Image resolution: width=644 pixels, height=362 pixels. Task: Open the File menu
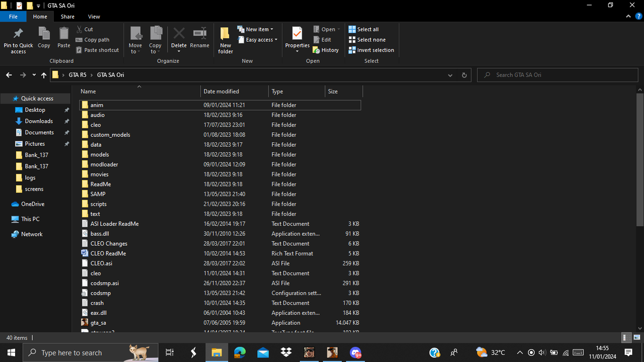14,17
